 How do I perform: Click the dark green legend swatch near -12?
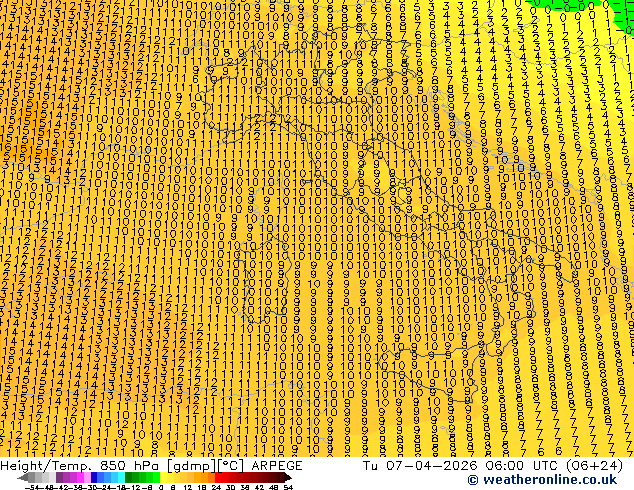[129, 477]
